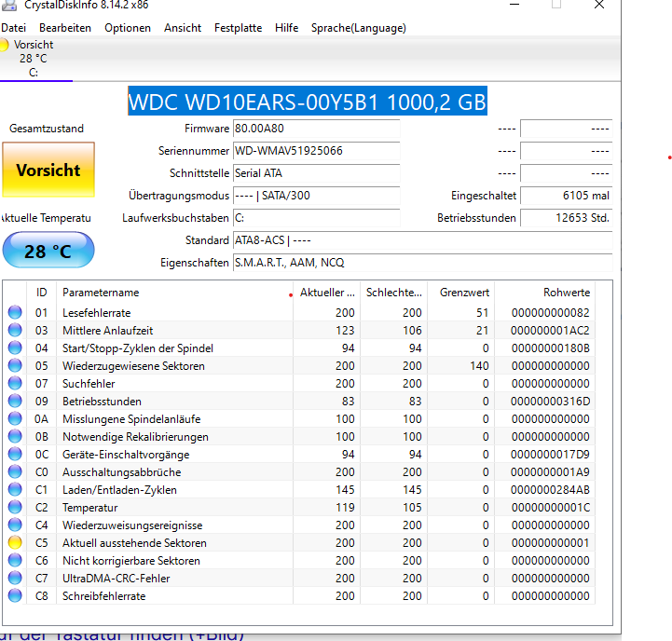Viewport: 672px width, 641px height.
Task: Select the Mittlere Anlaufzeit parameter name
Action: pyautogui.click(x=107, y=331)
